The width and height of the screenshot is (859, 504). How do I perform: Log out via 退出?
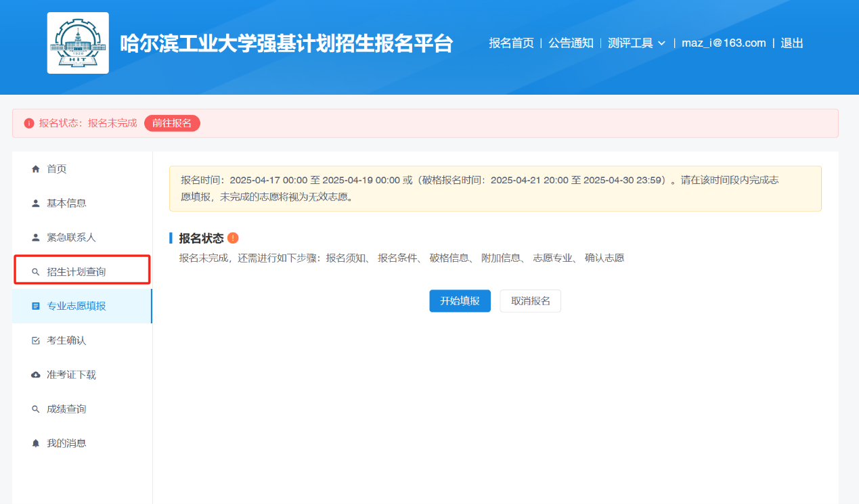[792, 43]
